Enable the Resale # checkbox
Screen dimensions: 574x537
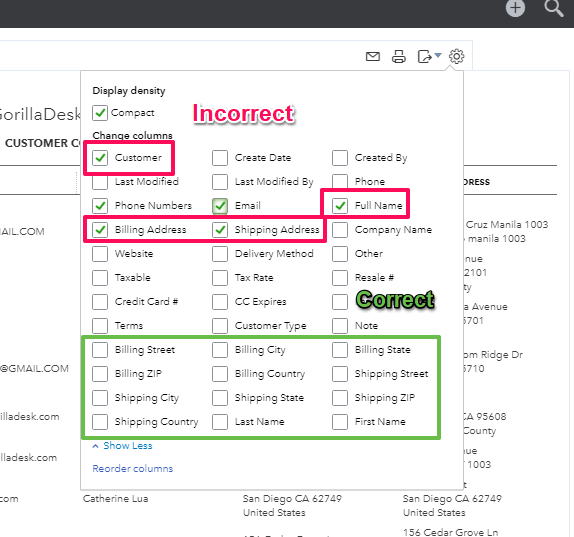pos(340,278)
